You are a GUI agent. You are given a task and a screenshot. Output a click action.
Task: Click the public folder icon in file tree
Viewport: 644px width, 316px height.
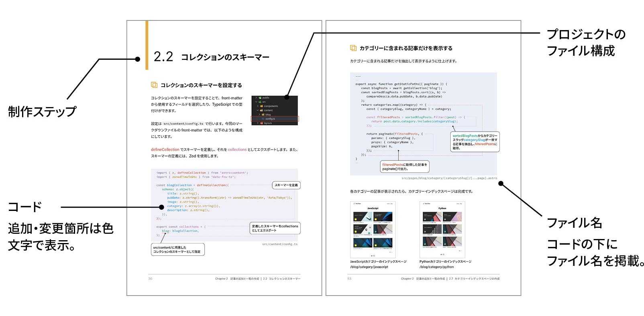[x=260, y=98]
